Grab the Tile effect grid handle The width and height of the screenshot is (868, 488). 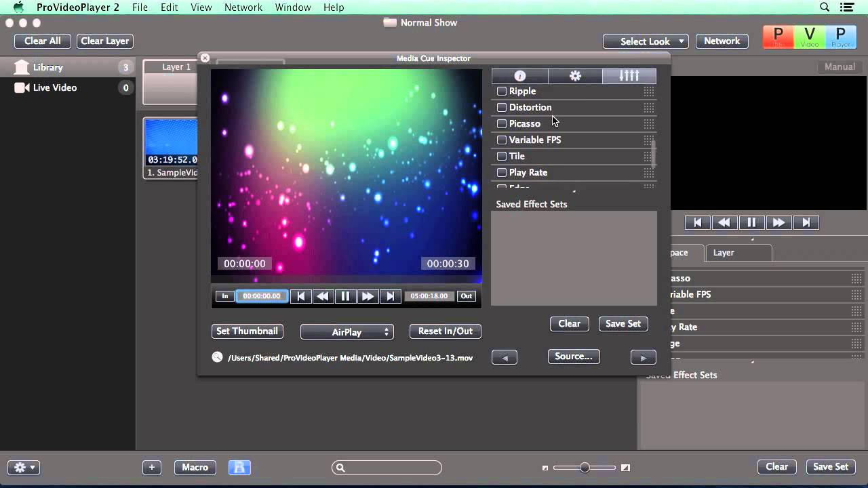point(649,156)
